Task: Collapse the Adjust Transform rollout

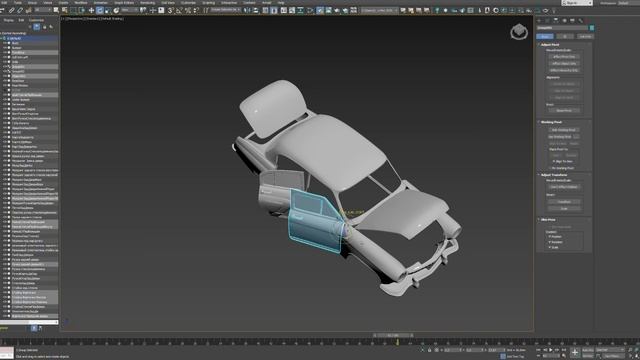Action: click(x=553, y=175)
